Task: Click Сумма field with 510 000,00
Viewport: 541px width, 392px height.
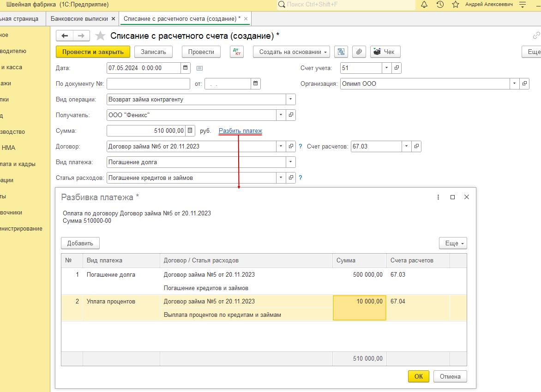Action: click(x=146, y=131)
